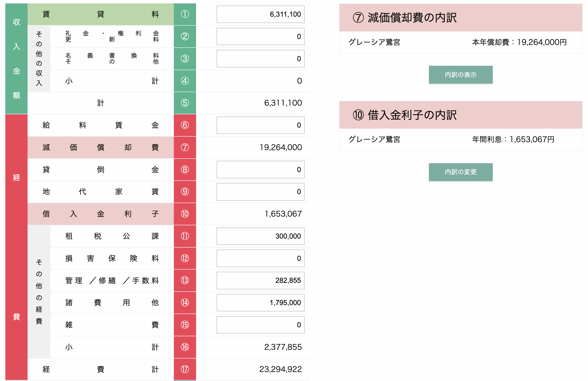Click the circled number ⑩ for 借入金利子
The width and height of the screenshot is (588, 381).
pos(185,214)
